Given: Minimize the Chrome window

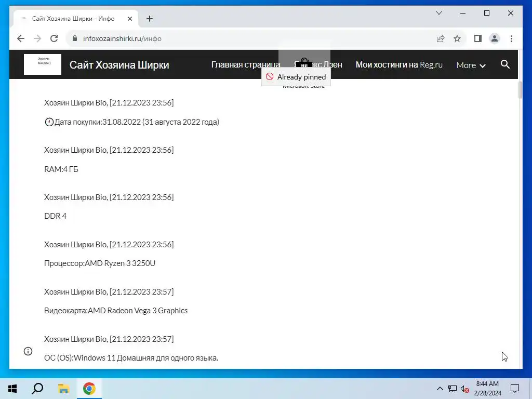Looking at the screenshot, I should pyautogui.click(x=463, y=13).
